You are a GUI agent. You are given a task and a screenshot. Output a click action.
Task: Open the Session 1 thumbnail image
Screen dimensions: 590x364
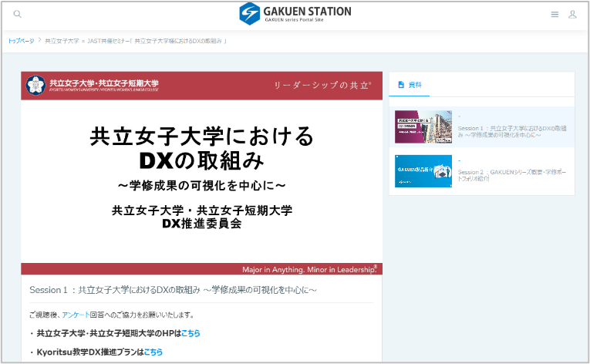423,126
